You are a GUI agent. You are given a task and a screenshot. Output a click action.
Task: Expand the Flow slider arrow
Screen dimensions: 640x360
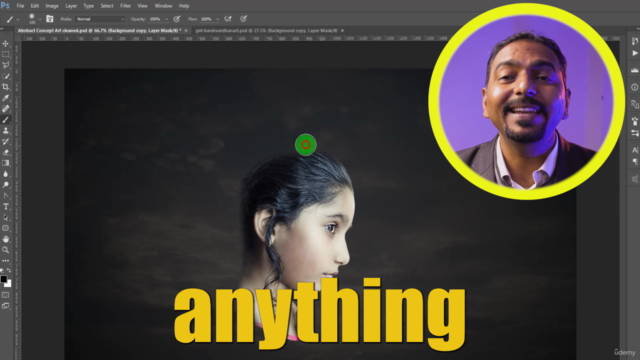point(218,19)
